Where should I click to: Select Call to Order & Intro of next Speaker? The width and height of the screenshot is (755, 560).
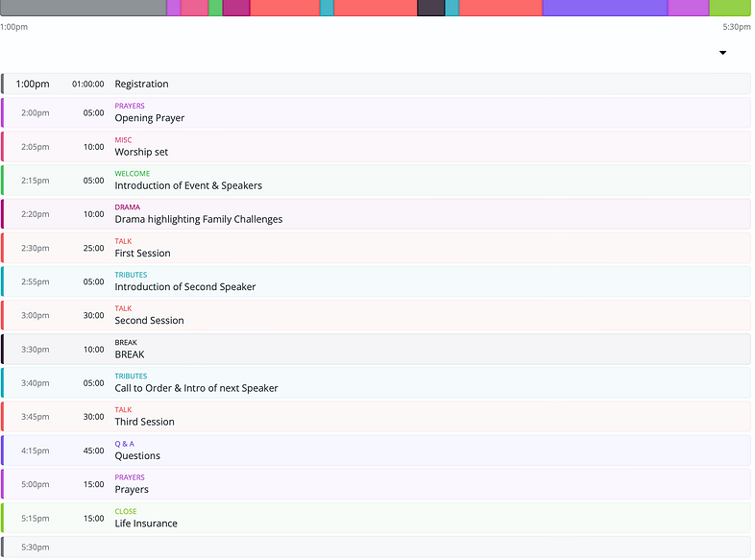[196, 388]
